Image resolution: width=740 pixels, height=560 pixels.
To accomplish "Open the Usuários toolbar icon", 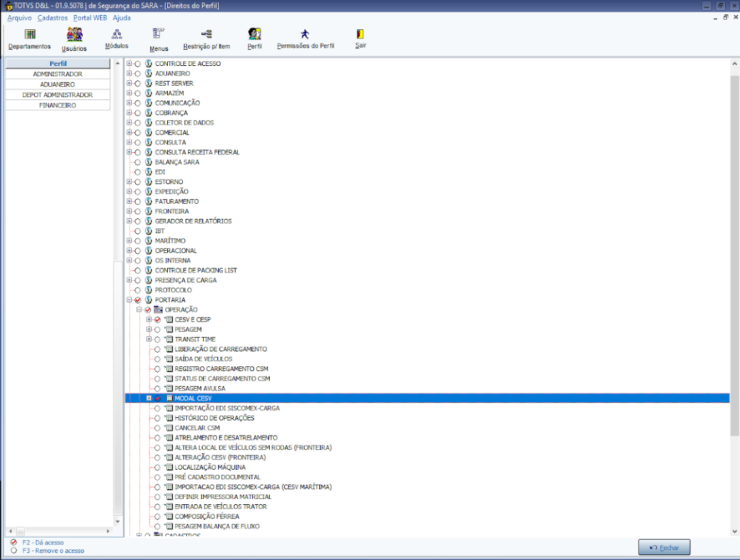I will coord(75,34).
